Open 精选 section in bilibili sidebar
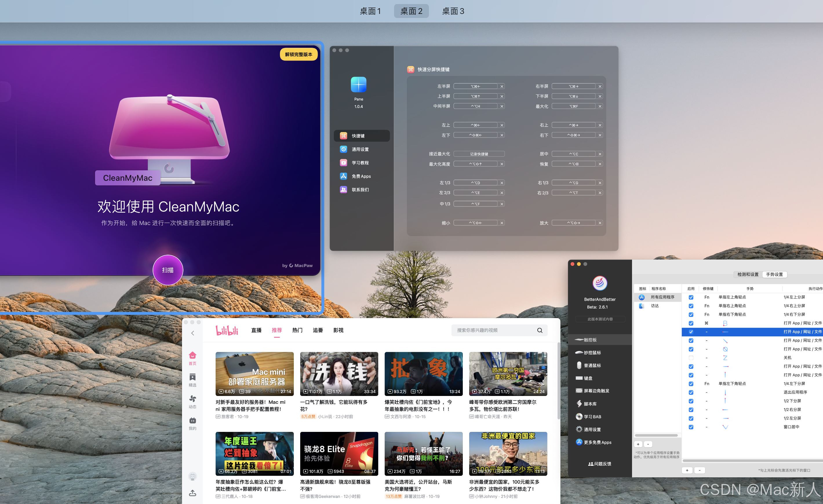Screen dimensions: 823x504 192,377
